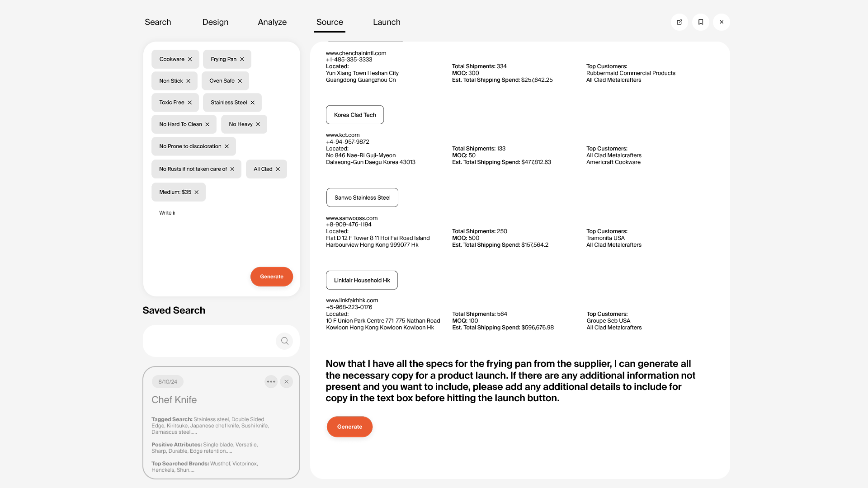Screen dimensions: 868x488
Task: Switch to the Analyze tab
Action: tap(272, 22)
